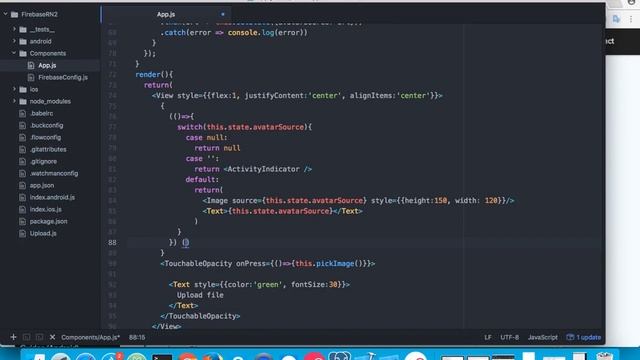The image size is (640, 360).
Task: Click the Components/App.js* path in status bar
Action: tap(91, 337)
